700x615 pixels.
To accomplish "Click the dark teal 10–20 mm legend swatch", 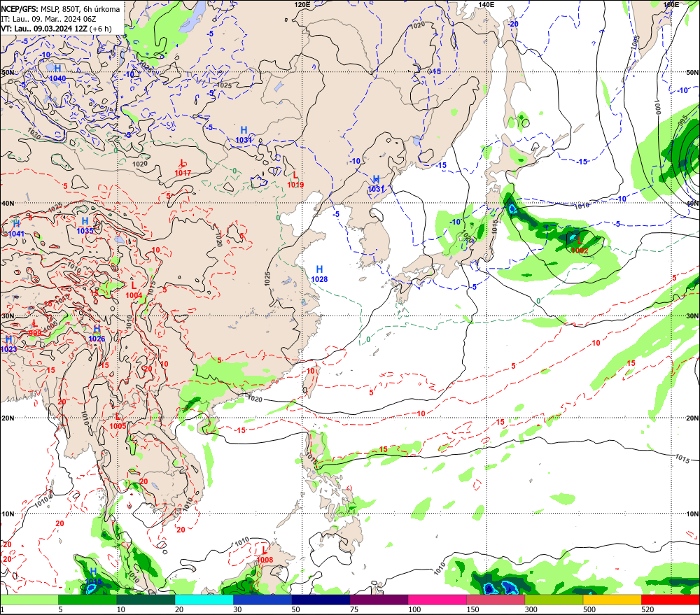I will (146, 600).
